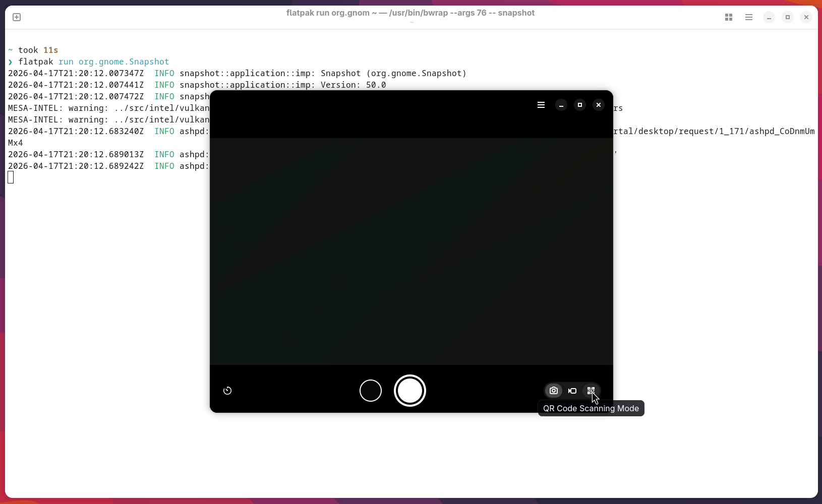Switch to video recording mode

(572, 391)
